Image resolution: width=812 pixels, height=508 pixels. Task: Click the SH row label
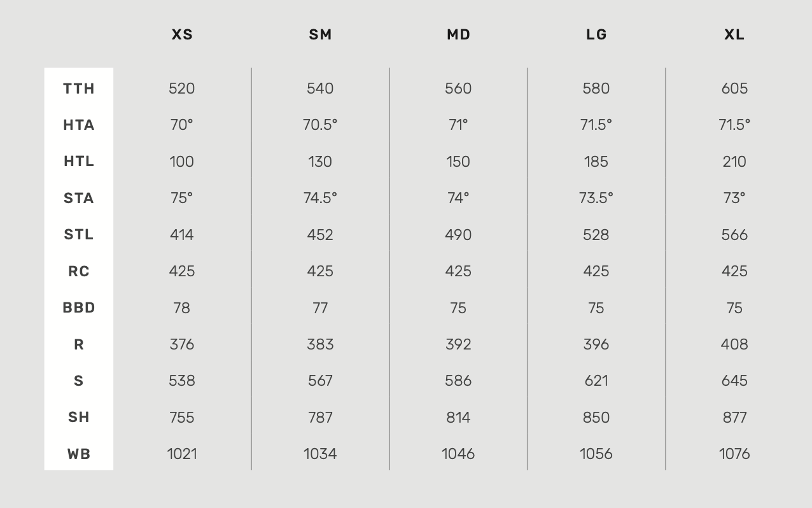79,418
